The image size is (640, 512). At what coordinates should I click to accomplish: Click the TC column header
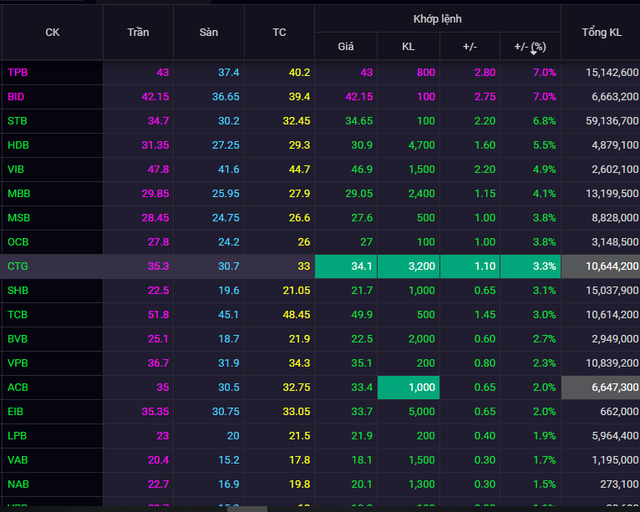279,32
